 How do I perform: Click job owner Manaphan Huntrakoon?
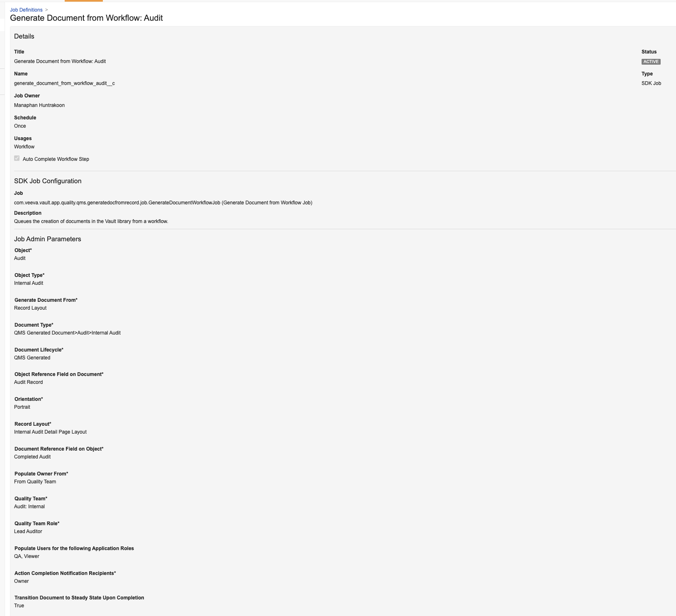tap(39, 105)
